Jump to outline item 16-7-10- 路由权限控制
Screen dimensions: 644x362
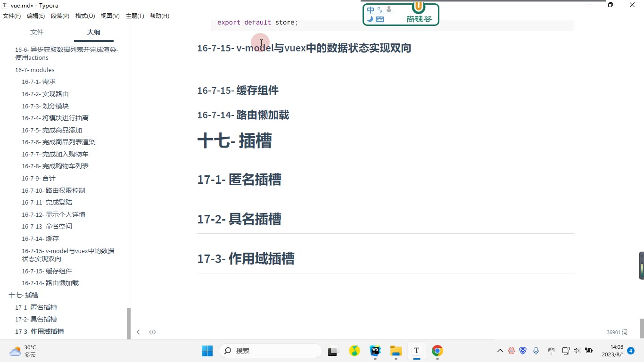[53, 190]
